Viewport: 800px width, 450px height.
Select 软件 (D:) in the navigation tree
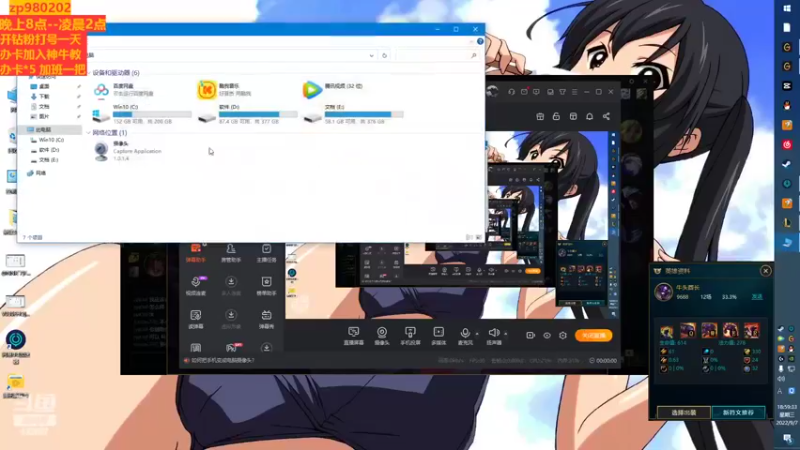click(48, 150)
